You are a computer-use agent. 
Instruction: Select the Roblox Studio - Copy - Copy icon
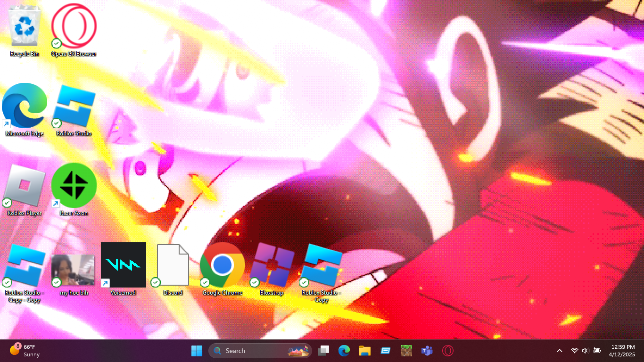click(25, 273)
